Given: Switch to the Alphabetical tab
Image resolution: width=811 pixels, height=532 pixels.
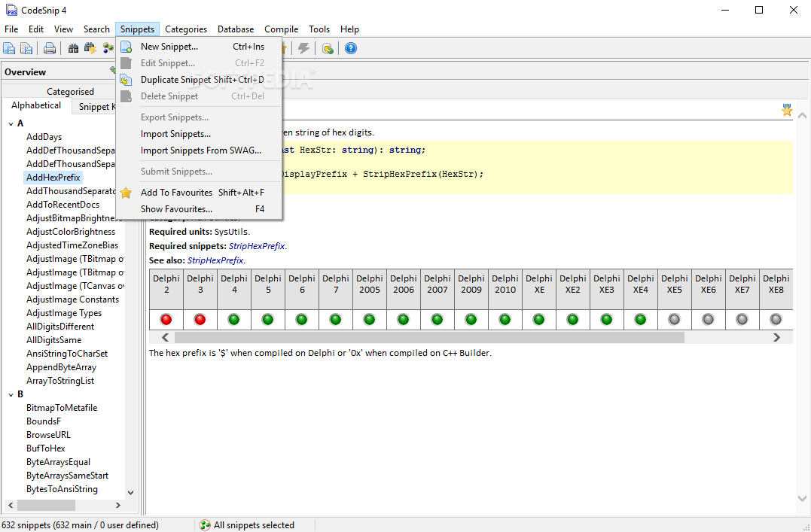Looking at the screenshot, I should [x=36, y=105].
